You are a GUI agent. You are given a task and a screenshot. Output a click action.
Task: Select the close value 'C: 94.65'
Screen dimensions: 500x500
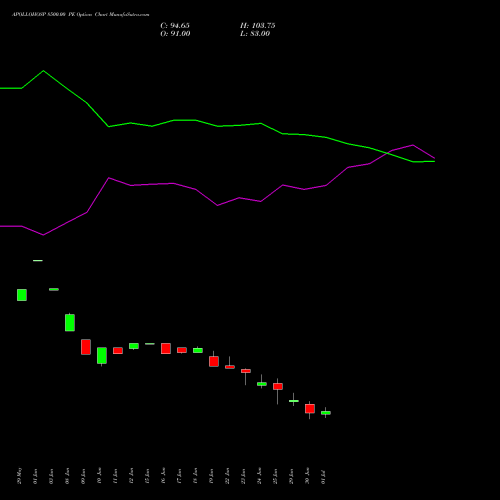(175, 26)
